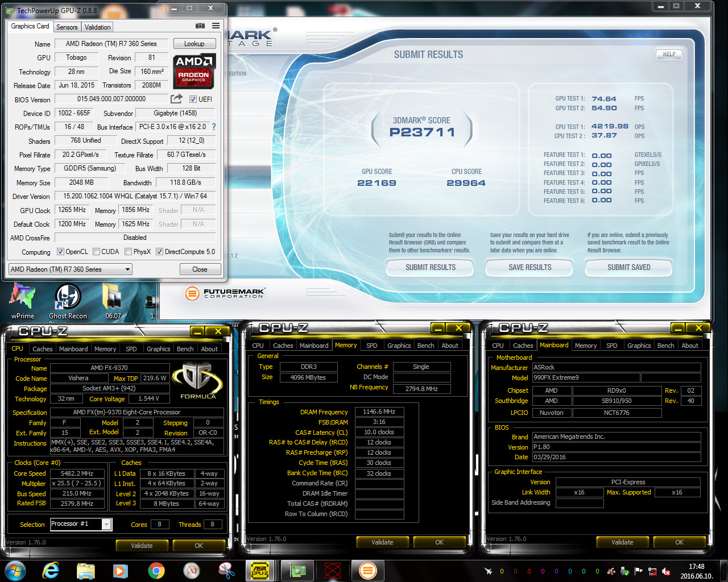
Task: Click the CPU SCORE value 29964
Action: coord(466,183)
